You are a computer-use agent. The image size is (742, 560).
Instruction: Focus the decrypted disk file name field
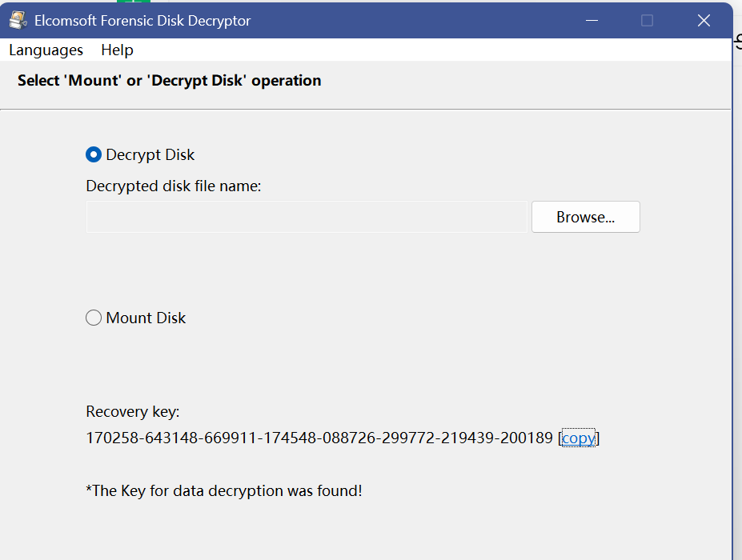[x=307, y=217]
